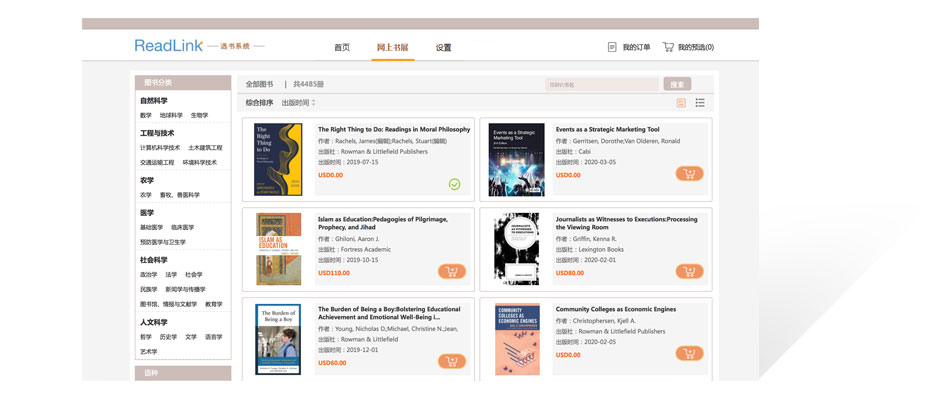Viewport: 941px width, 406px height.
Task: Open Events as a Strategic Marketing Tool cover
Action: pos(517,160)
